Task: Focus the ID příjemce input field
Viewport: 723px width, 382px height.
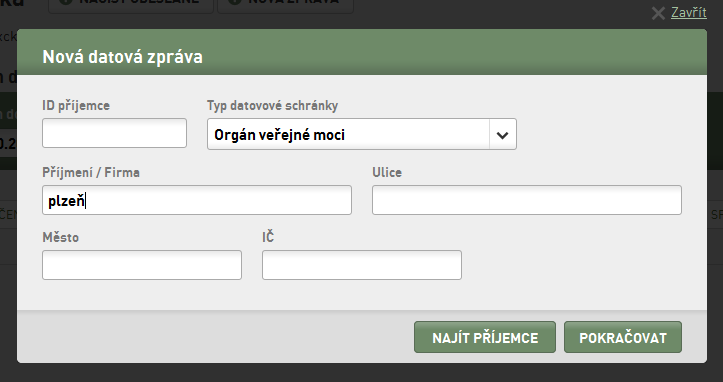Action: point(114,133)
